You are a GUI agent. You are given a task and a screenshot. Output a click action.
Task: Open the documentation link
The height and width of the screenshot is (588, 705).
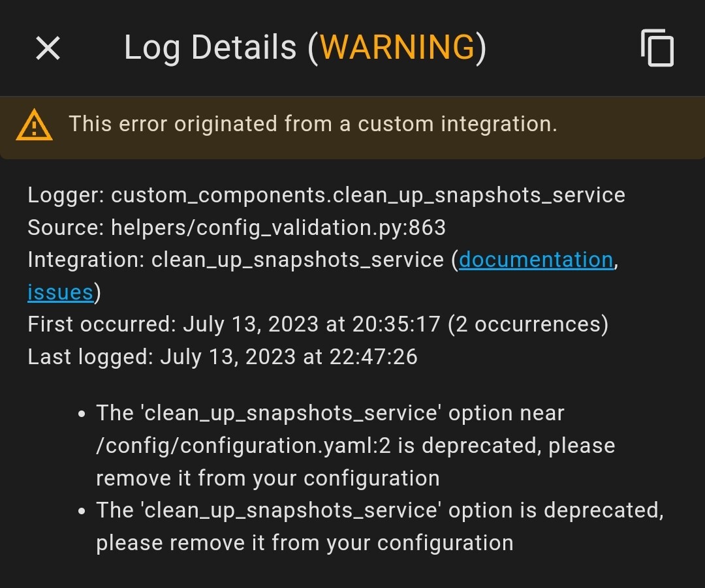coord(536,259)
